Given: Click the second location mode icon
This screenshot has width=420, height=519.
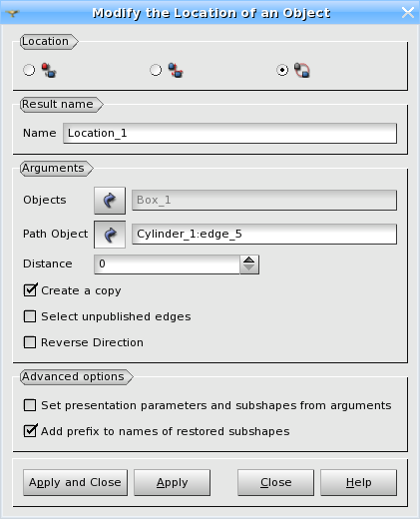Looking at the screenshot, I should coord(176,70).
